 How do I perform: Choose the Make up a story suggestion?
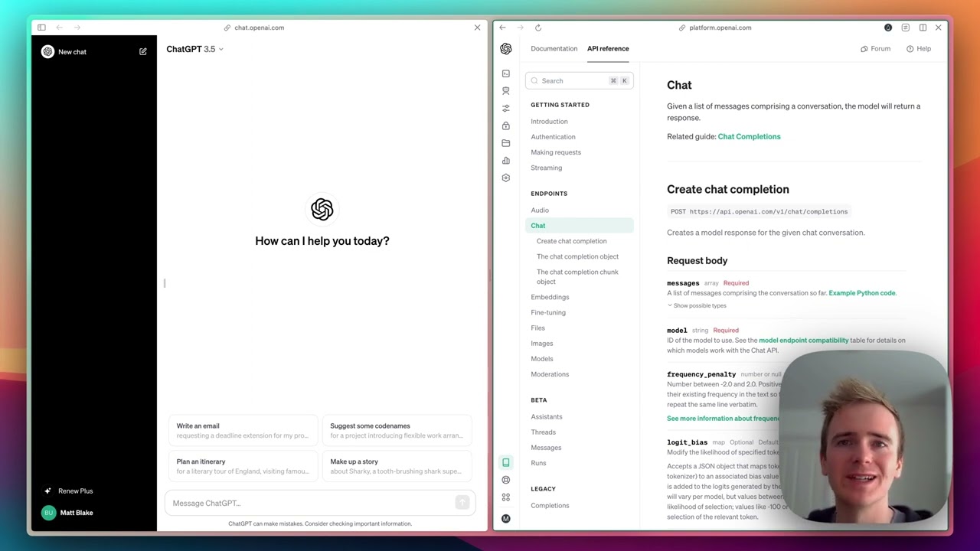397,466
